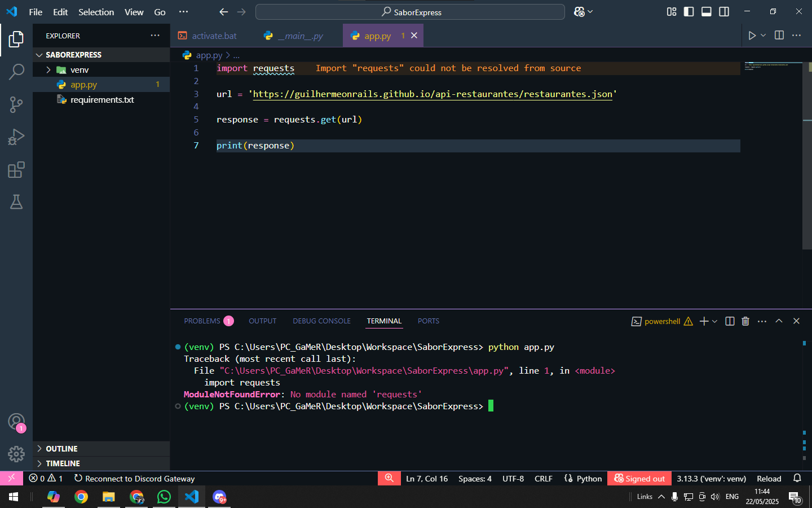The height and width of the screenshot is (508, 812).
Task: Collapse the SABOREXPRESS folder section
Action: (x=101, y=55)
